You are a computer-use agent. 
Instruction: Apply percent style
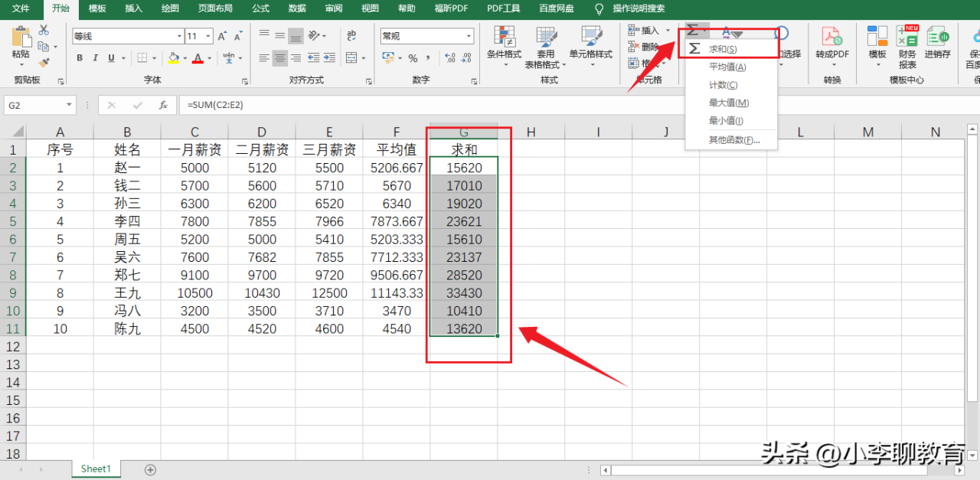pyautogui.click(x=413, y=58)
